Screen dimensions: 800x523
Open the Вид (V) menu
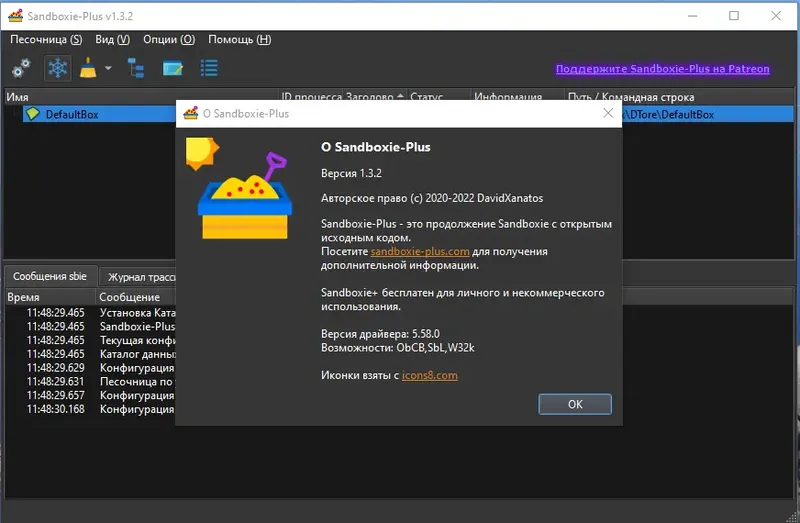[x=112, y=39]
